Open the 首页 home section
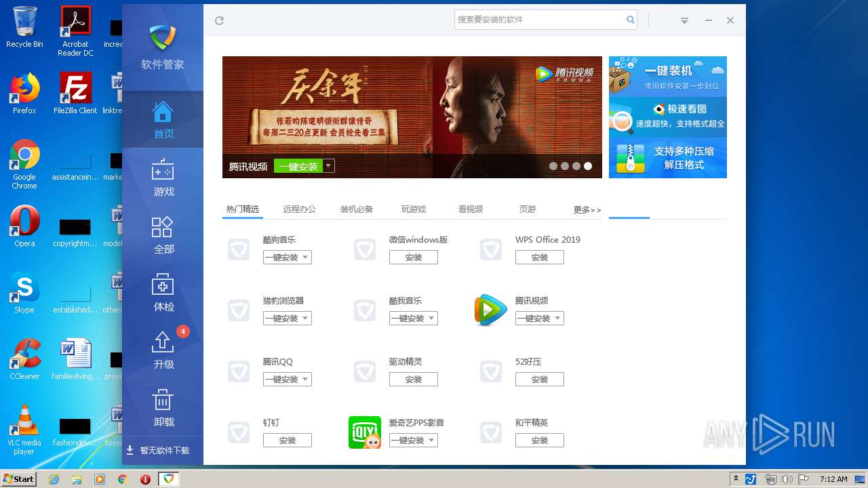 click(163, 120)
